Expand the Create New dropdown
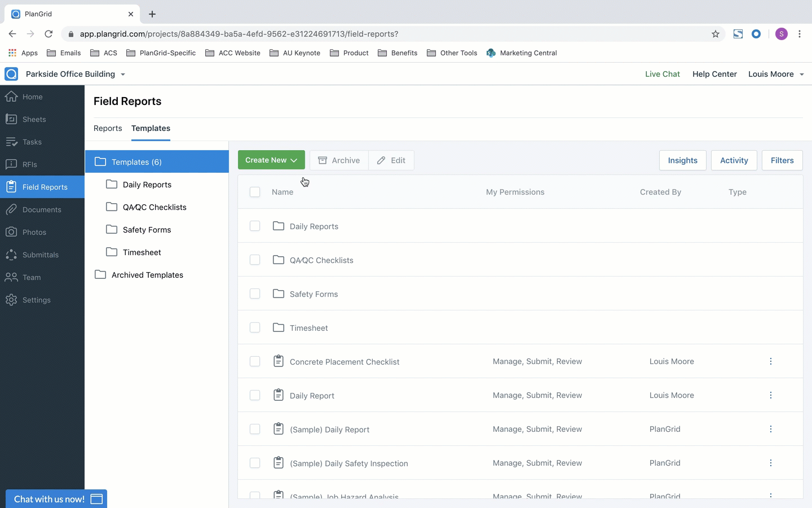Image resolution: width=812 pixels, height=508 pixels. (271, 160)
